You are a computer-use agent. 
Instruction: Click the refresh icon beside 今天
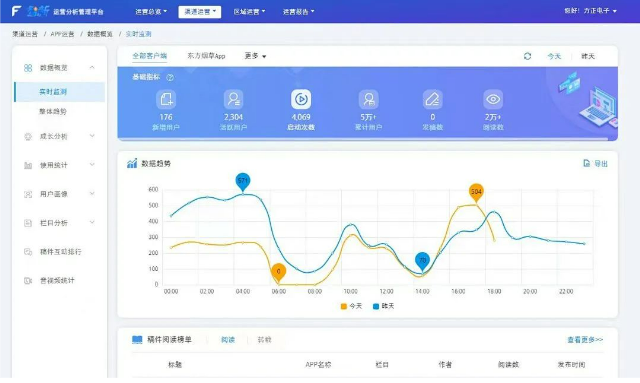[x=527, y=56]
